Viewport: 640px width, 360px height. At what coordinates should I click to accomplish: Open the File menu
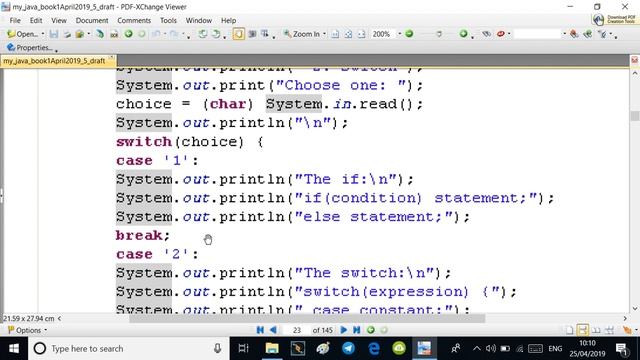coord(15,20)
